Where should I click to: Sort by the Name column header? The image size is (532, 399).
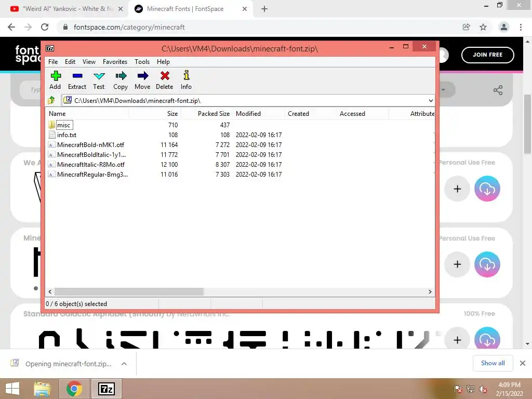tap(87, 114)
